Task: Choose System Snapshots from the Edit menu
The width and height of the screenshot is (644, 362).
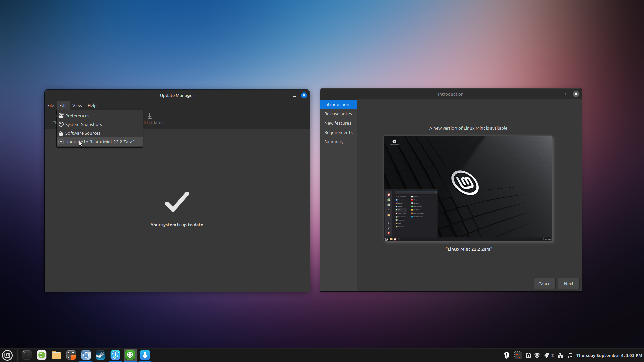Action: [x=100, y=124]
